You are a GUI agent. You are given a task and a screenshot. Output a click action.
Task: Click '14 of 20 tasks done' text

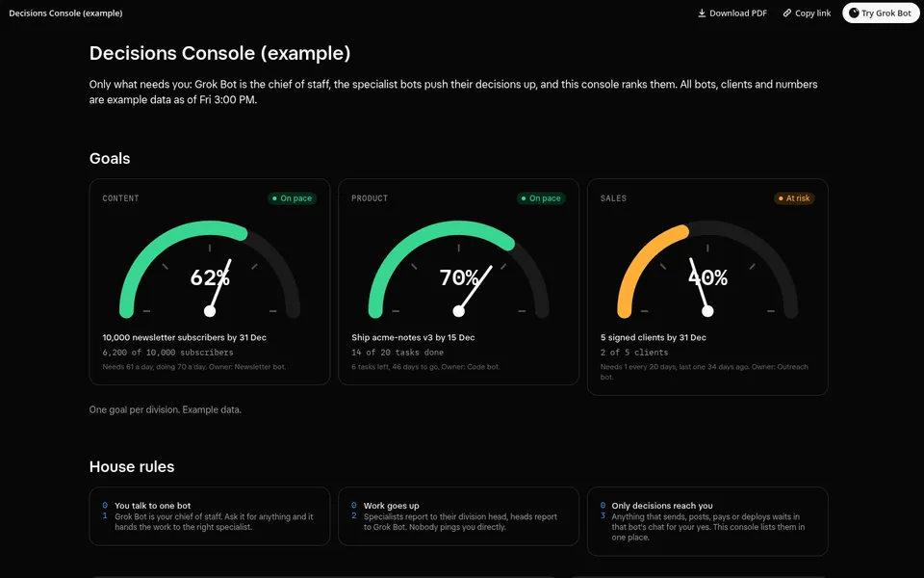coord(398,353)
